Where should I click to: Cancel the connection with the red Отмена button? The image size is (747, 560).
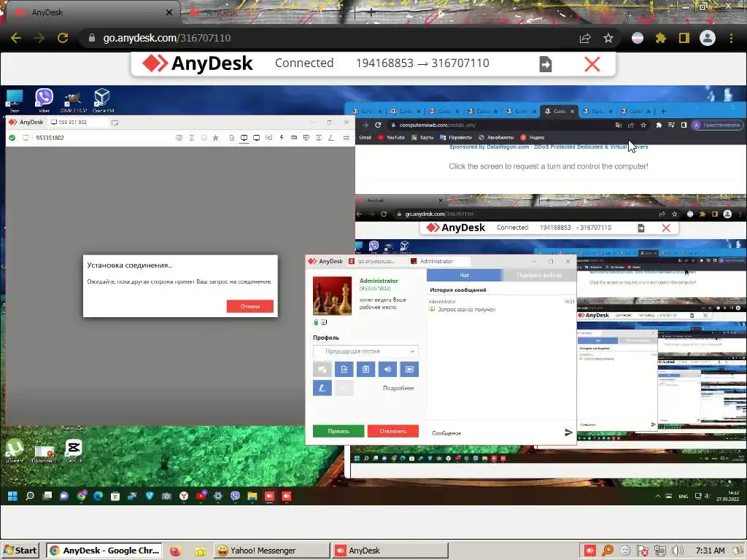[250, 306]
